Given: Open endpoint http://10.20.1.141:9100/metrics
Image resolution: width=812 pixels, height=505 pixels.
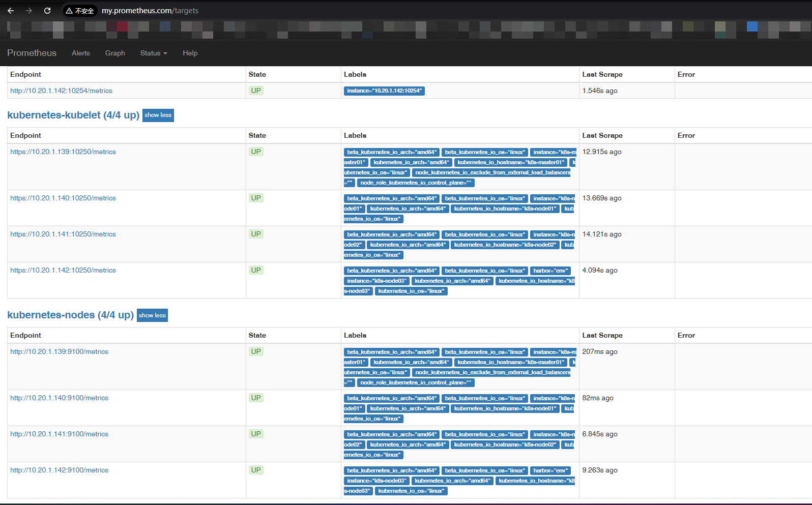Looking at the screenshot, I should 59,434.
